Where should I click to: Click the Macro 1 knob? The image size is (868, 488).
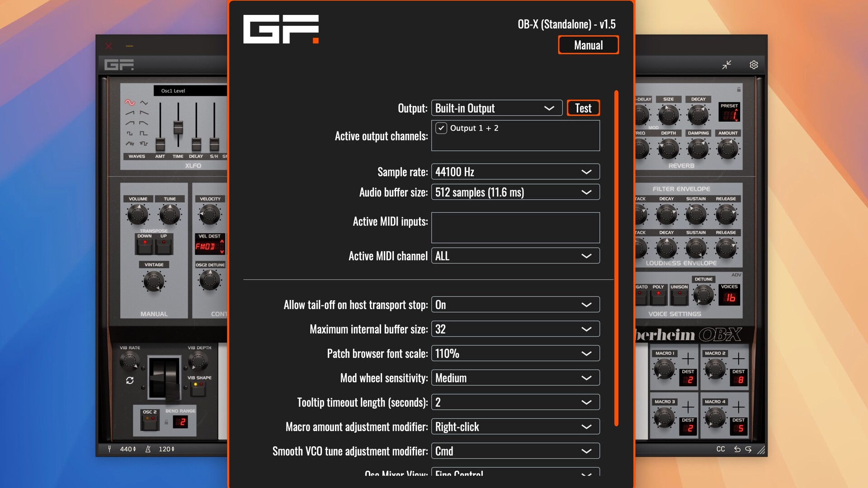(x=664, y=369)
